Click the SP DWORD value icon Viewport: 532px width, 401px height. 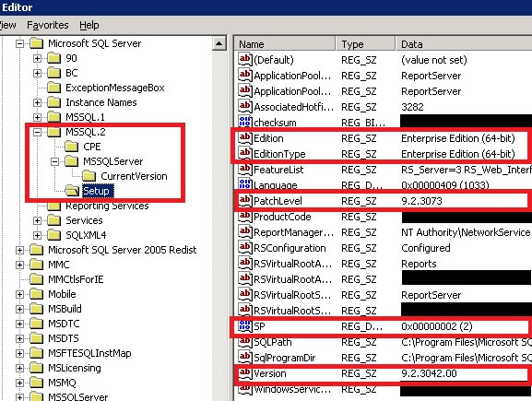245,325
